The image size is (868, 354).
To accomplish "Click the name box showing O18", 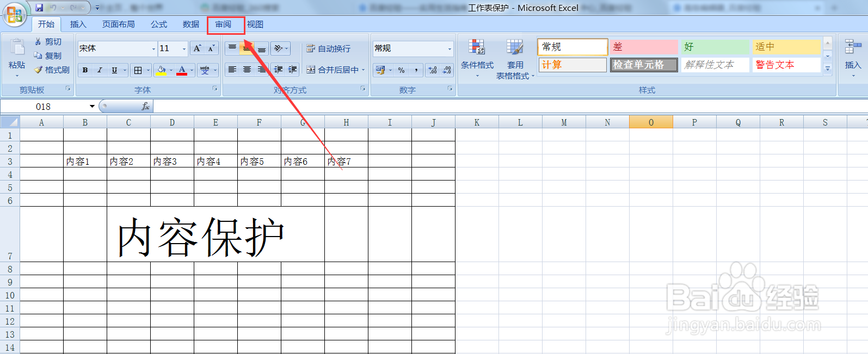I will pos(44,107).
